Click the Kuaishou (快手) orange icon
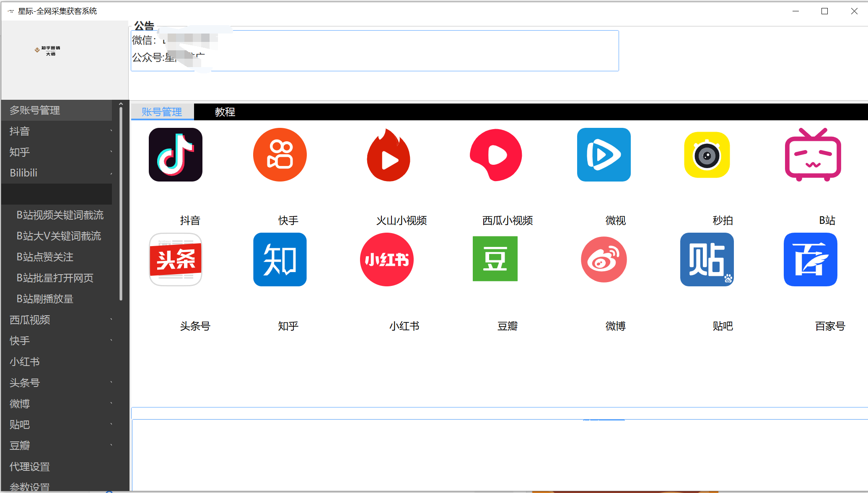868x493 pixels. click(x=280, y=155)
